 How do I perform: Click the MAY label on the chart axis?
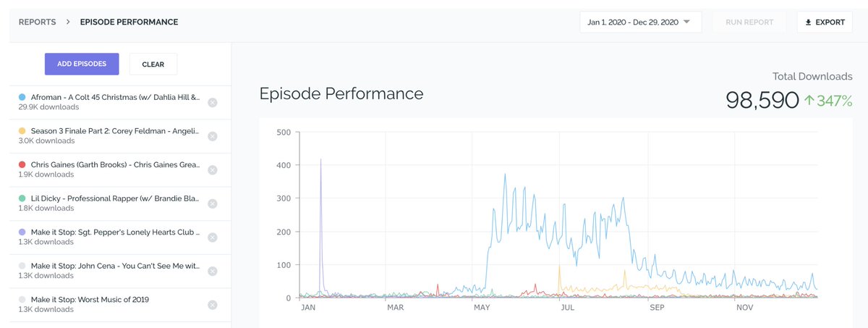482,307
